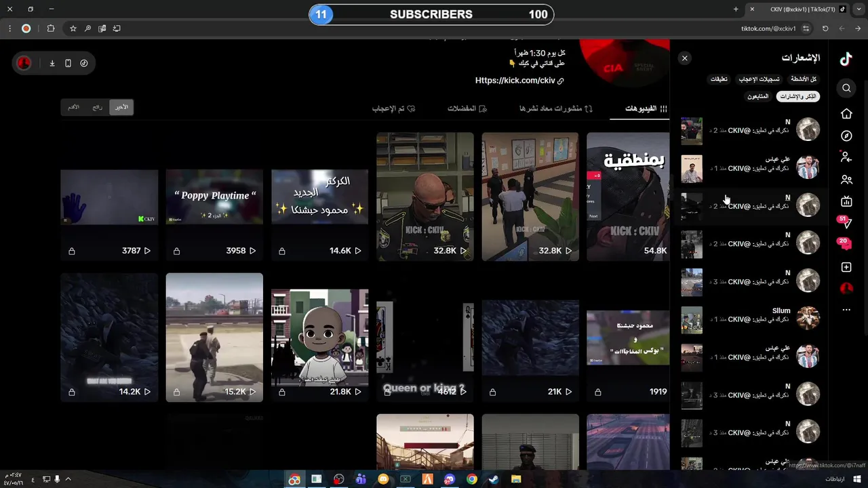Open the Following icon in sidebar
The width and height of the screenshot is (868, 488).
[846, 157]
